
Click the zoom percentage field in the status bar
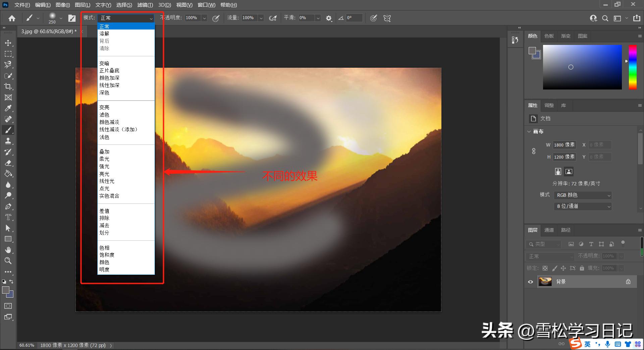(x=26, y=345)
